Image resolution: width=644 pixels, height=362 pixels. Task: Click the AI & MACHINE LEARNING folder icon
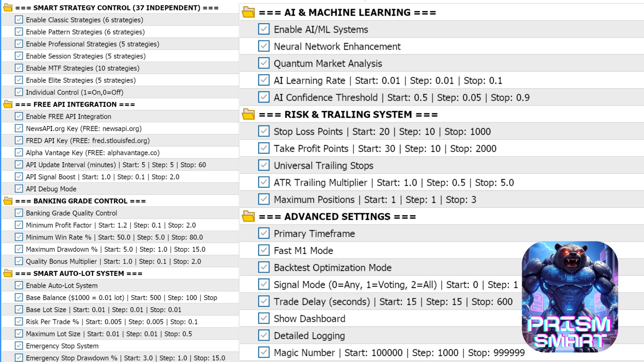pos(249,12)
